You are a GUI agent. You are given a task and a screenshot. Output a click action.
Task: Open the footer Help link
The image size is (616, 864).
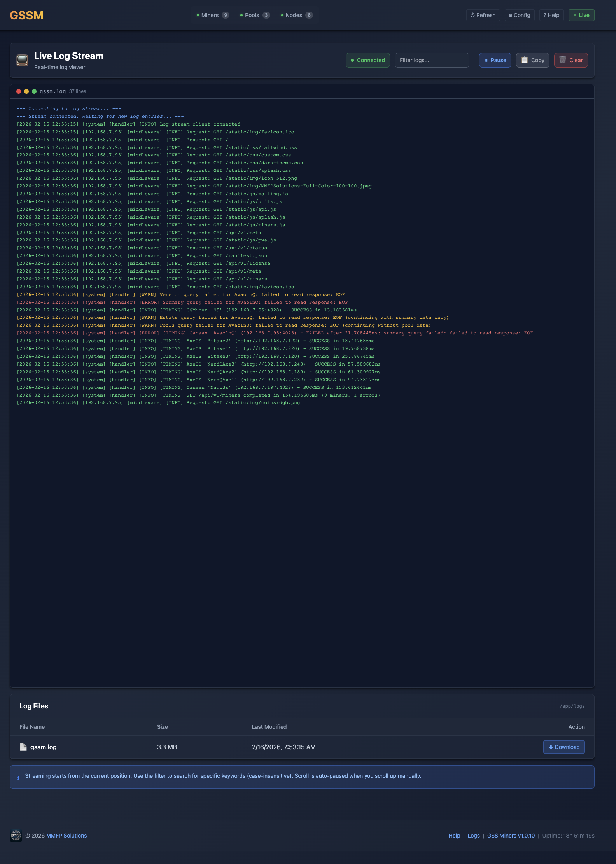(454, 836)
